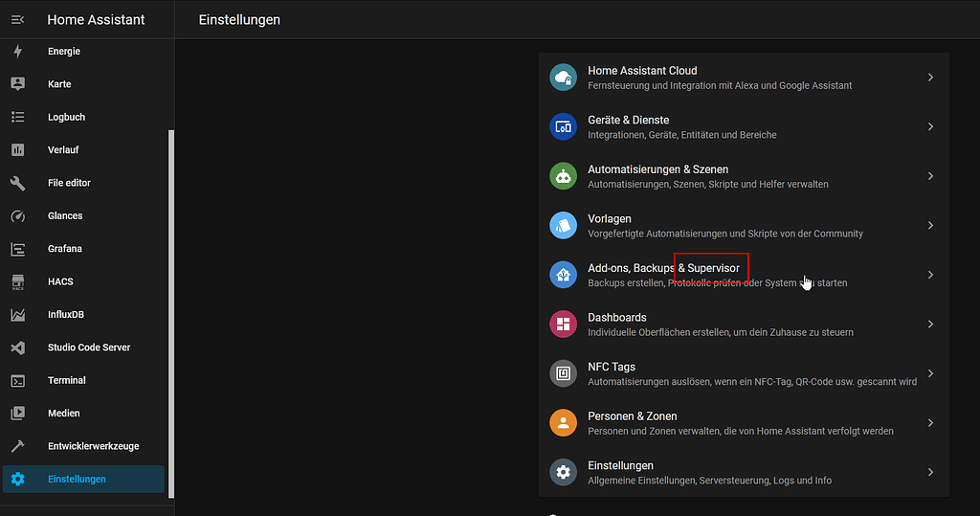Open Automatisierungen & Szenen chevron arrow

click(930, 176)
